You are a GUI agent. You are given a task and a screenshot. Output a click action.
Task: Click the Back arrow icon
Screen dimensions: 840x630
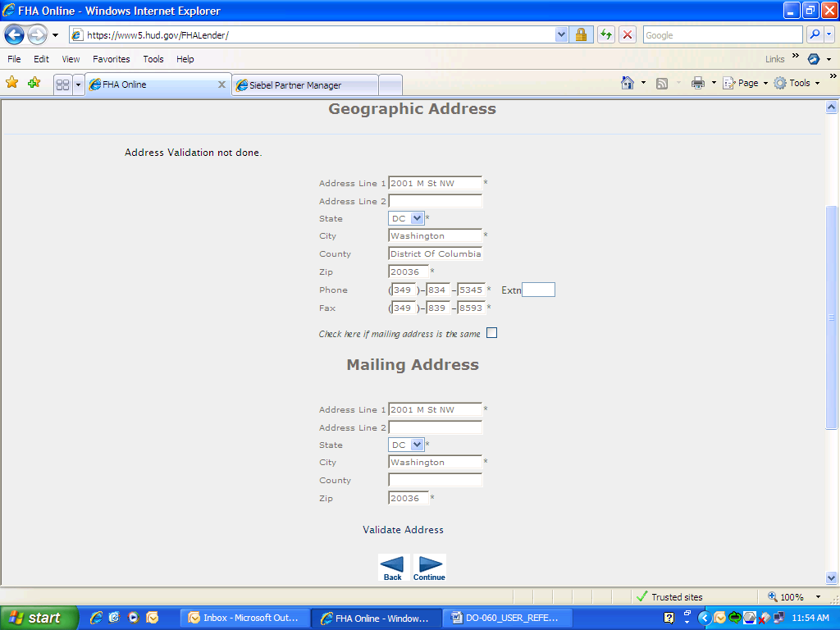(393, 565)
